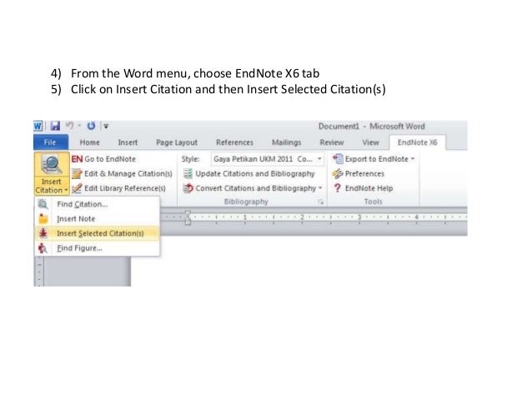Click the indent marker on horizontal ruler
This screenshot has width=532, height=399.
(x=188, y=217)
